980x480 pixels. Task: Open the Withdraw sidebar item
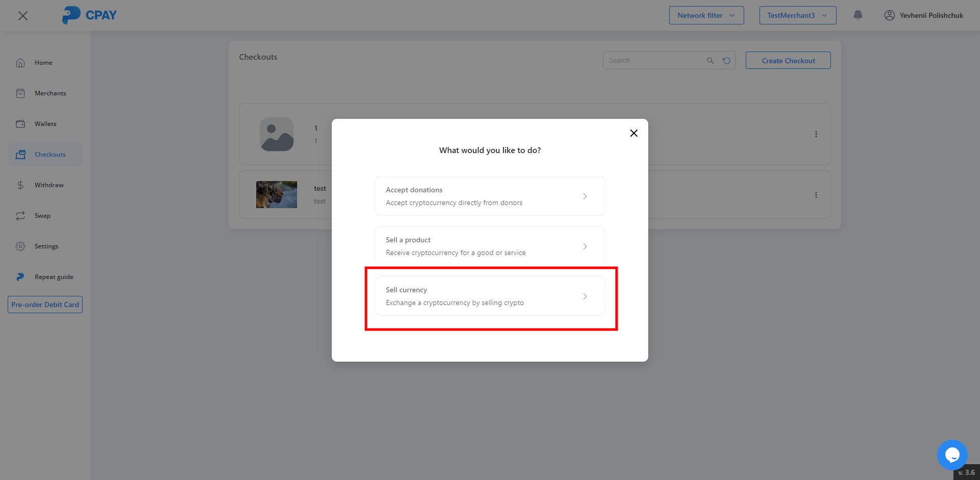tap(48, 185)
